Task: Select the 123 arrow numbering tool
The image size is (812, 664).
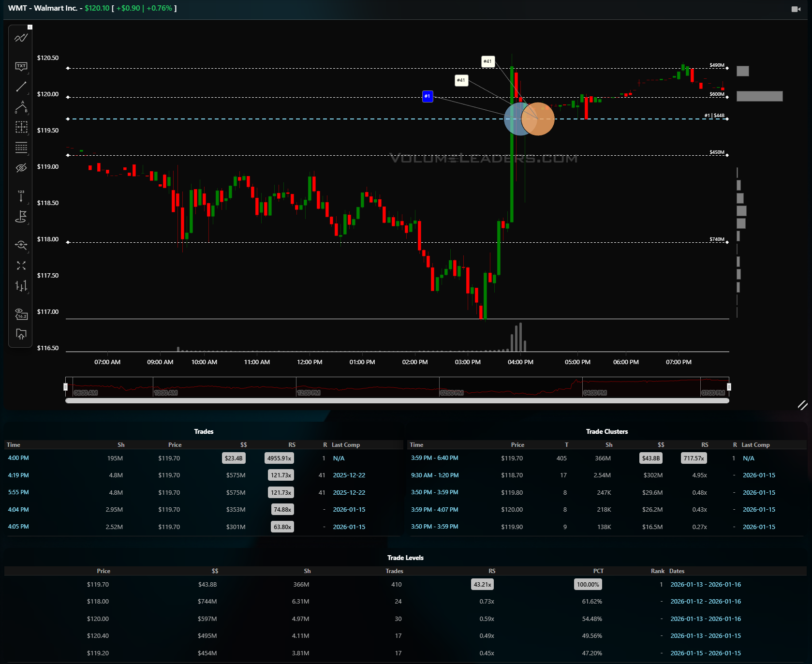Action: (21, 195)
